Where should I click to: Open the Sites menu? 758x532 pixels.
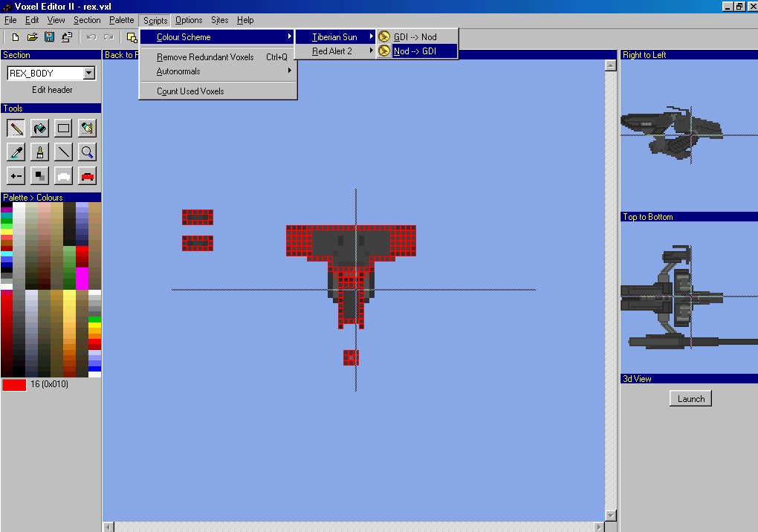coord(219,20)
